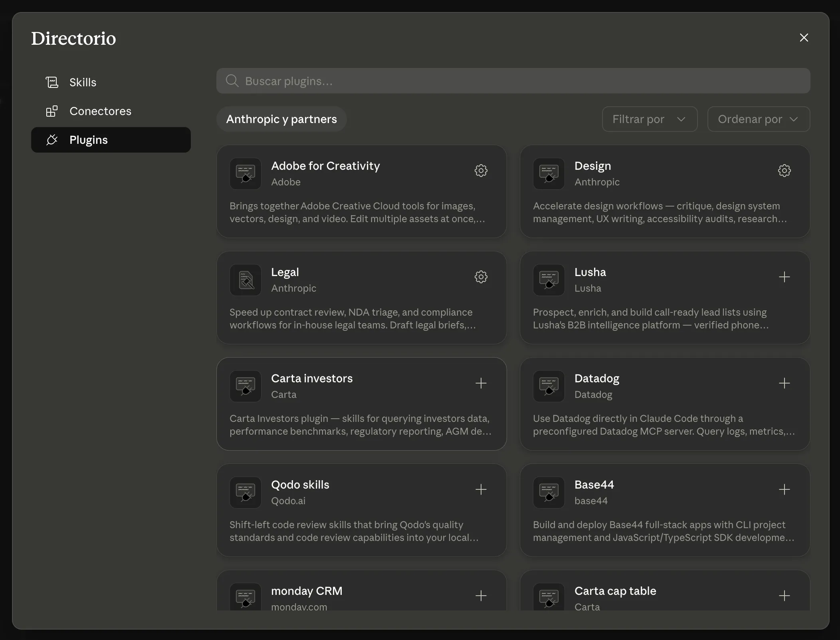Click the 'Carta Investors plugin — skills' description
Image resolution: width=840 pixels, height=640 pixels.
361,425
